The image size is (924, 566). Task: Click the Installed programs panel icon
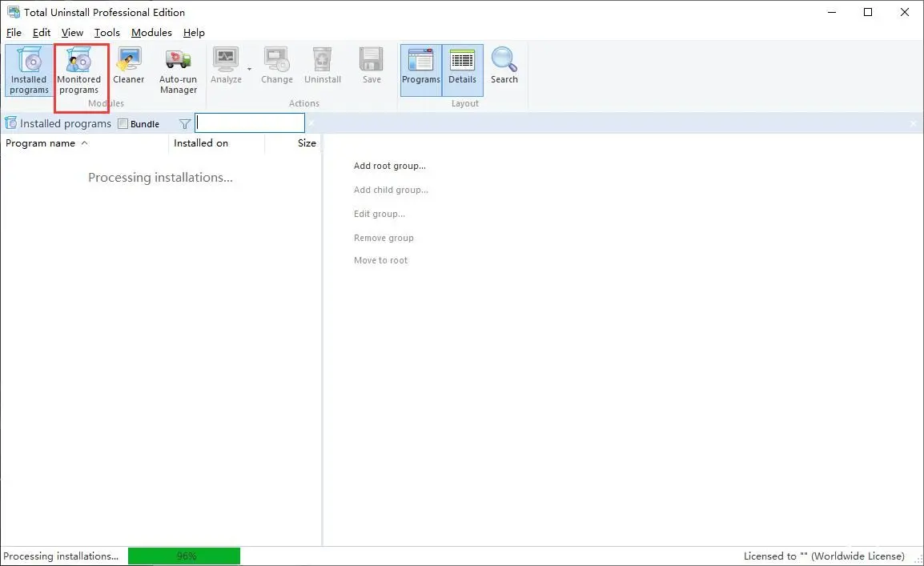coord(10,123)
